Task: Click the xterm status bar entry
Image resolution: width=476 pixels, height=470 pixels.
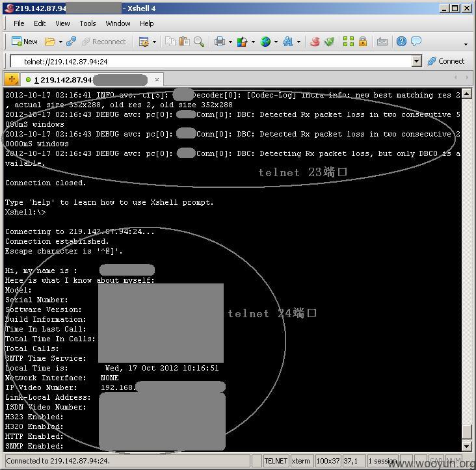Action: coord(300,461)
